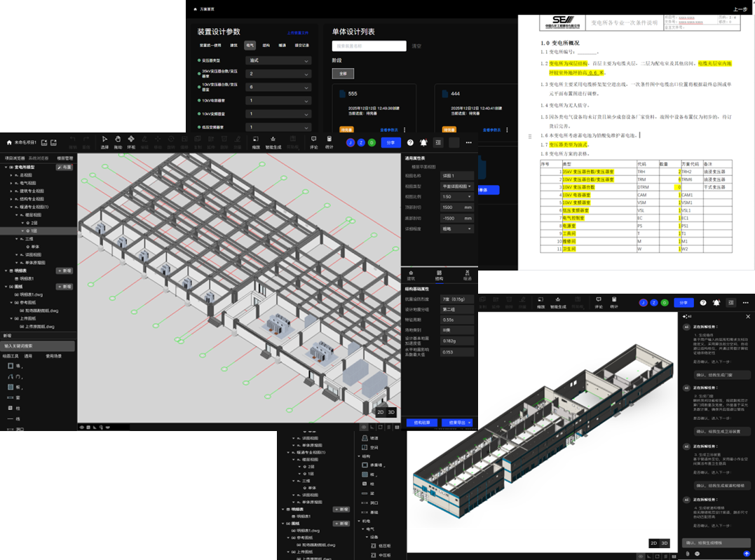Viewport: 755px width, 560px height.
Task: Open the 555 design card
Action: coord(374,110)
